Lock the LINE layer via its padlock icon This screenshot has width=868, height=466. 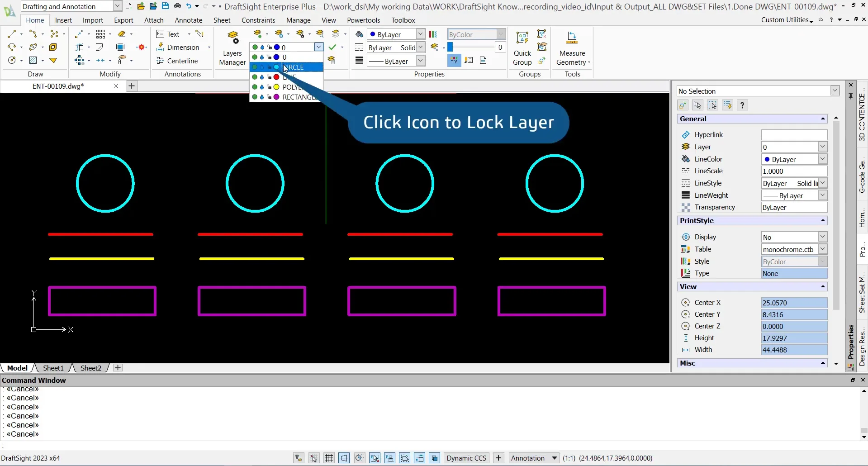(269, 77)
